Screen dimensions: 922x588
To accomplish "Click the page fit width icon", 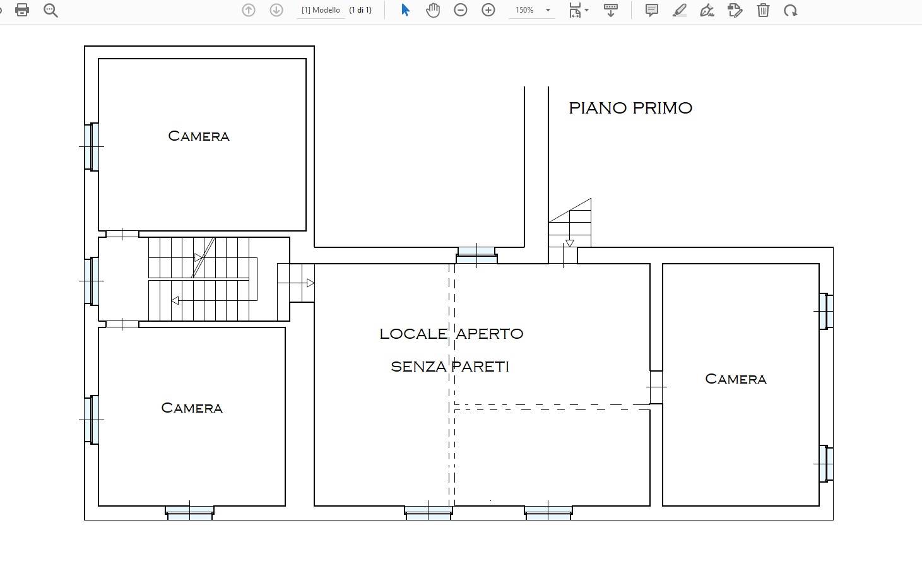I will [575, 10].
